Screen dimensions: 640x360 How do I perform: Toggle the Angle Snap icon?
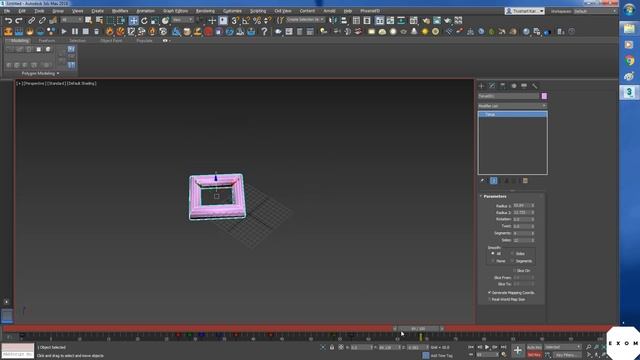[246, 20]
